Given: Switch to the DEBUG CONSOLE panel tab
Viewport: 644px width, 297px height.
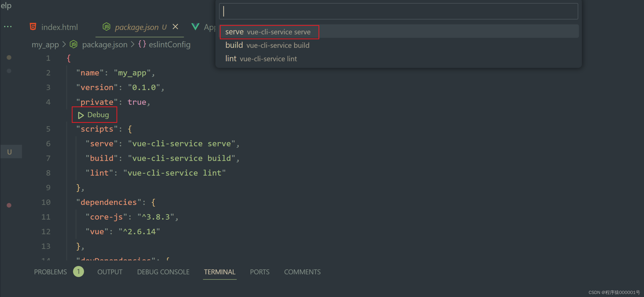Looking at the screenshot, I should (163, 272).
